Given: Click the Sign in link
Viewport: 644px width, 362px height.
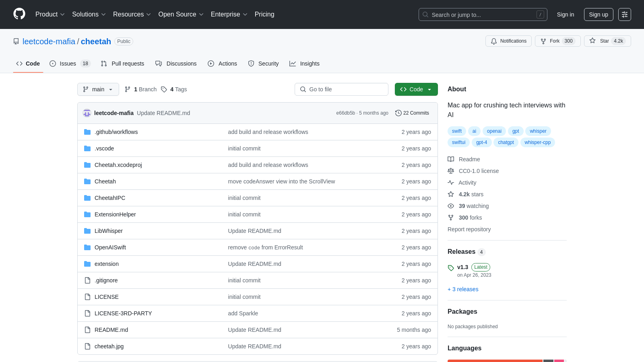Looking at the screenshot, I should click(566, 14).
